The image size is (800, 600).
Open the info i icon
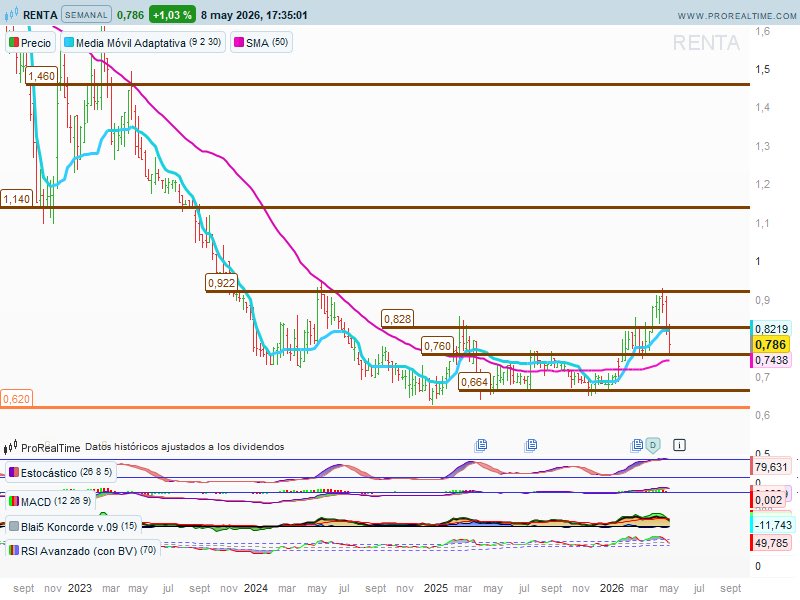point(679,445)
